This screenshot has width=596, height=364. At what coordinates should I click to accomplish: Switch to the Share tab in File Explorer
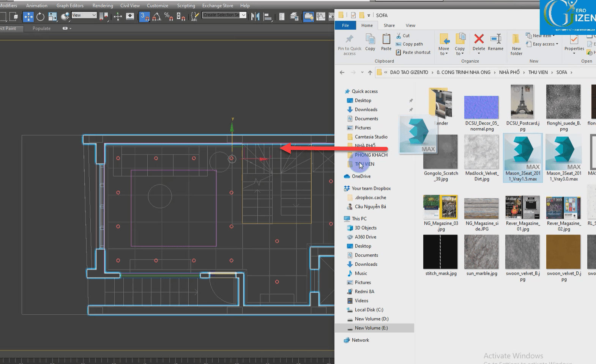pos(389,25)
